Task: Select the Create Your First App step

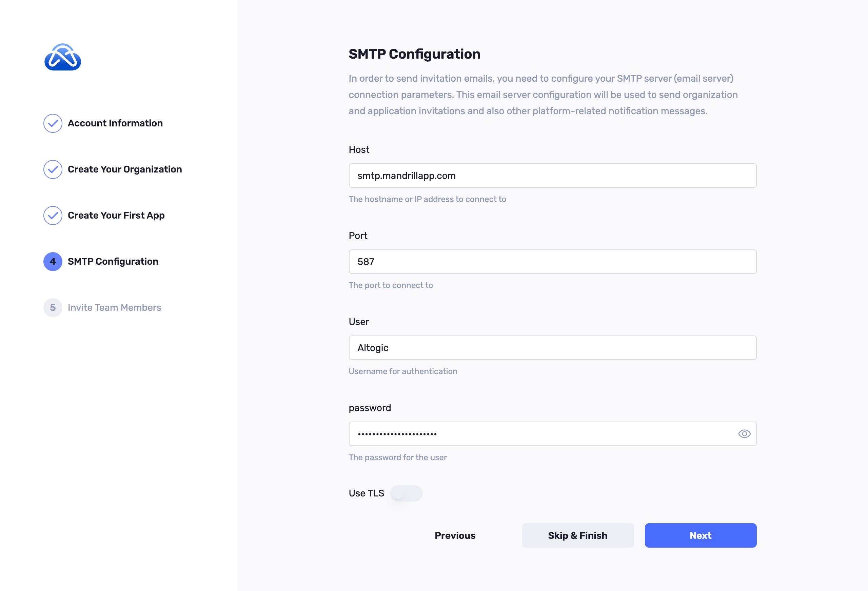Action: pos(116,216)
